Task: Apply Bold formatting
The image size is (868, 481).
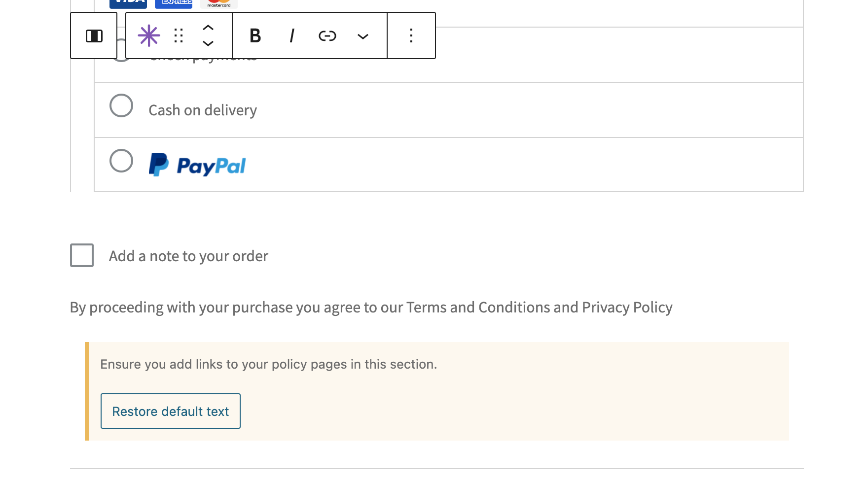Action: pyautogui.click(x=254, y=35)
